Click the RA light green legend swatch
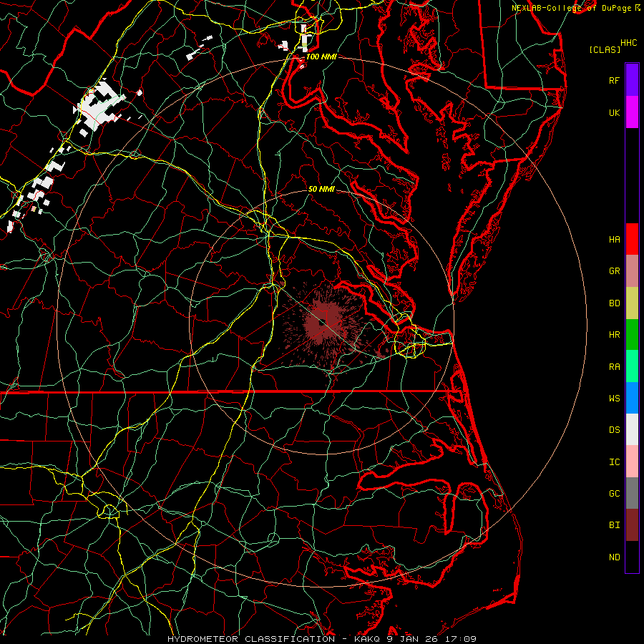The width and height of the screenshot is (644, 644). 632,366
